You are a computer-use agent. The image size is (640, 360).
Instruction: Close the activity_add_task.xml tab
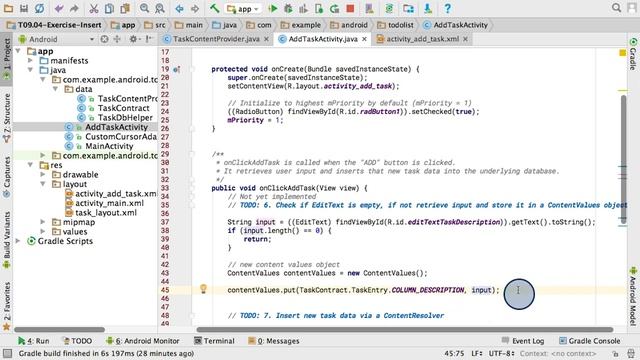coord(465,39)
